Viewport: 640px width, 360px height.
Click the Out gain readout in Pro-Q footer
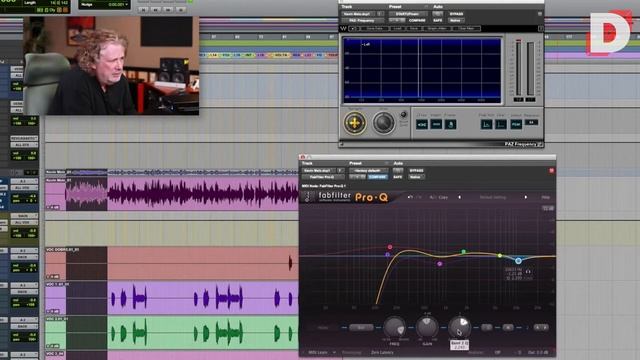click(x=538, y=352)
